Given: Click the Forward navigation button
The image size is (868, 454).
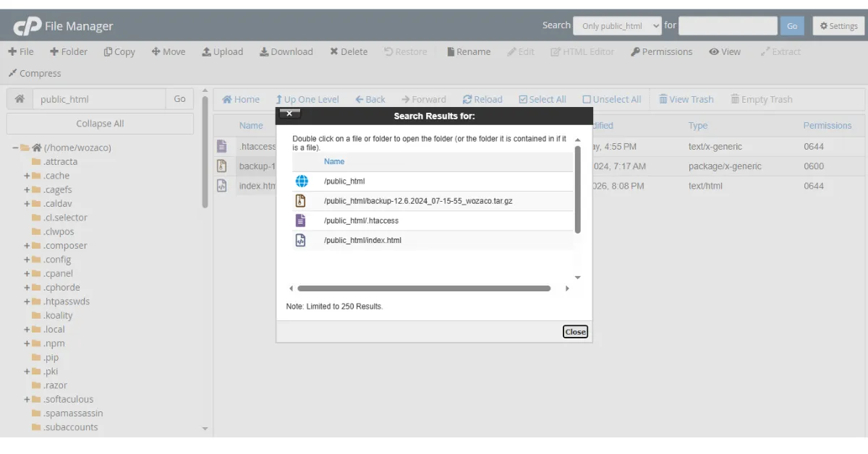Looking at the screenshot, I should coord(425,99).
